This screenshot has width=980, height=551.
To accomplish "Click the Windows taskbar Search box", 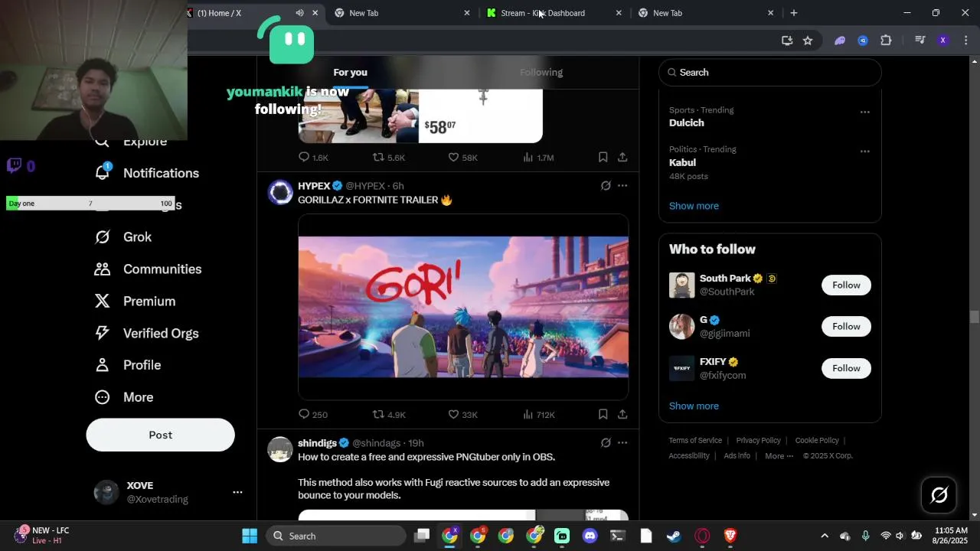I will pyautogui.click(x=335, y=536).
